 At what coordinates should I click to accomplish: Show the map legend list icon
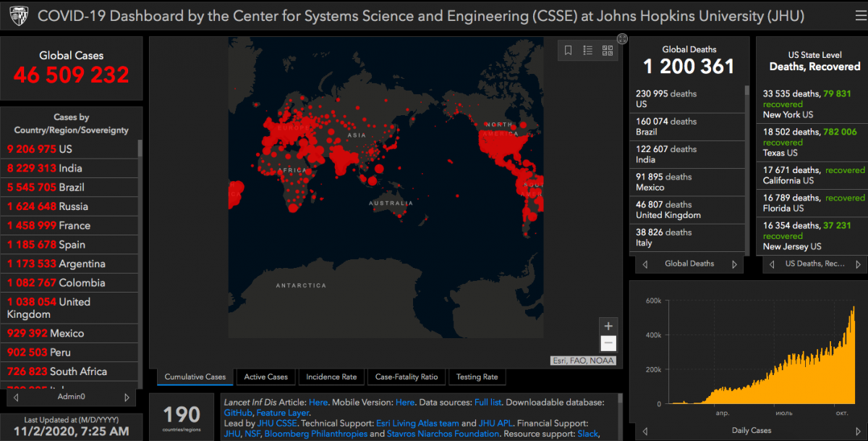tap(588, 50)
